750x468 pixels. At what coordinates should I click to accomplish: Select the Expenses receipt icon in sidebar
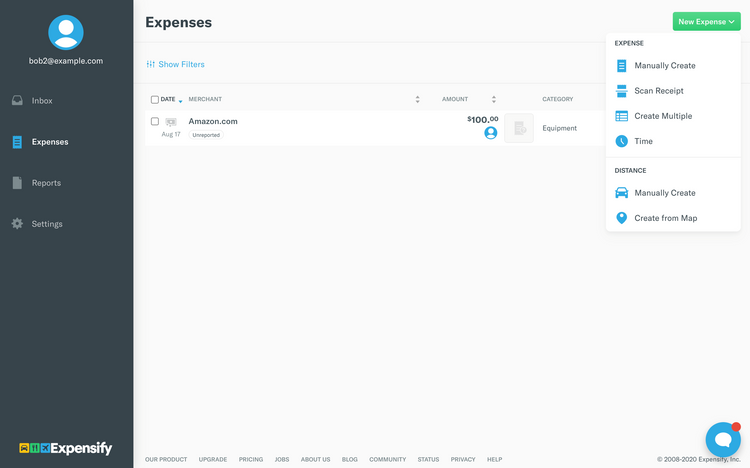click(17, 142)
